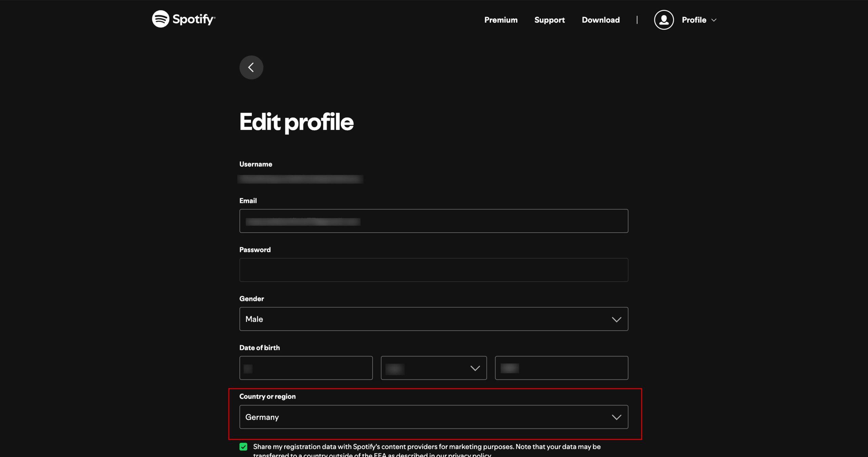Click the Email input field
Image resolution: width=868 pixels, height=457 pixels.
(434, 221)
